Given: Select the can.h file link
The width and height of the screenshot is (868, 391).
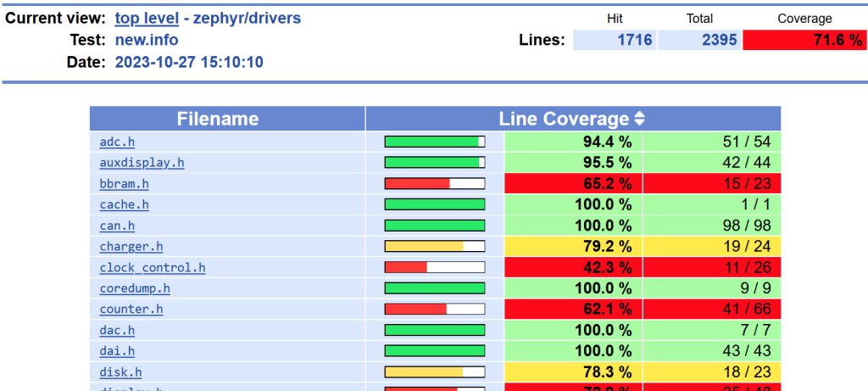Looking at the screenshot, I should (117, 226).
